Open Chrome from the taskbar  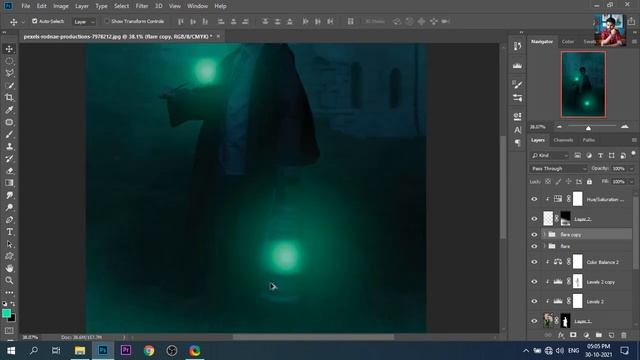(x=149, y=351)
